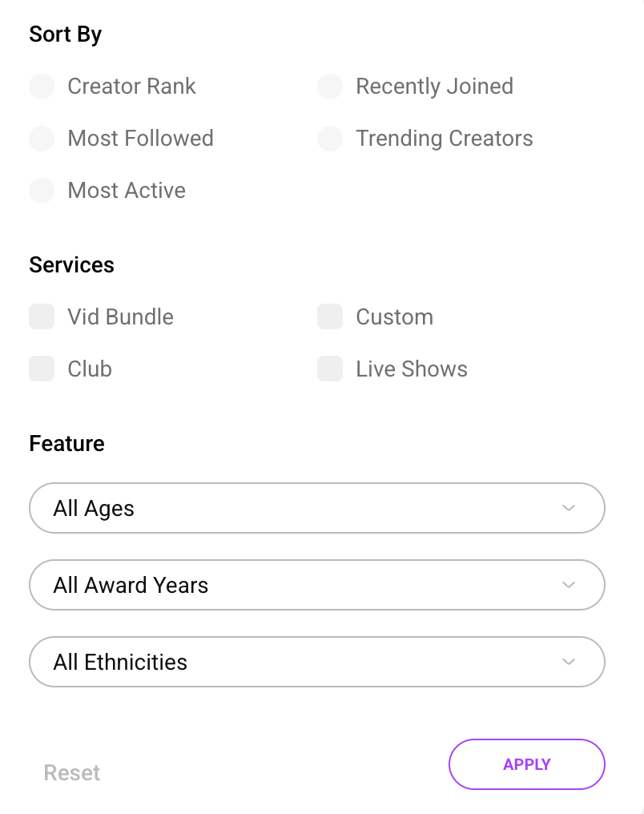Open the All Ethnicities dropdown
Viewport: 644px width, 814px height.
pos(316,662)
